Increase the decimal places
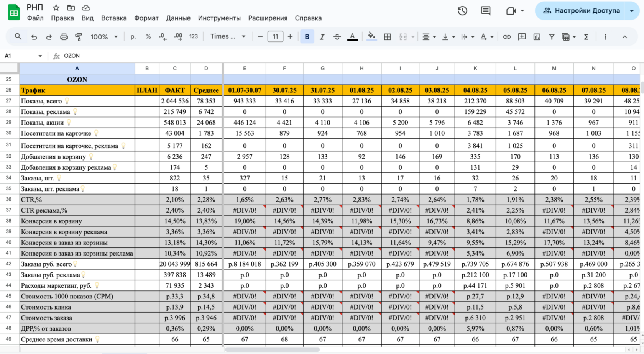 178,37
